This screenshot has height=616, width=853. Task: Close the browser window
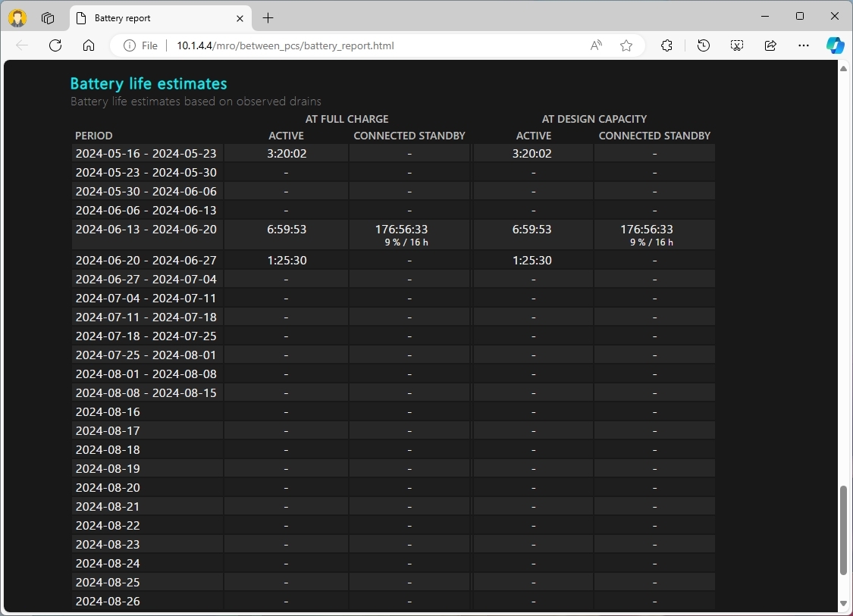point(835,17)
